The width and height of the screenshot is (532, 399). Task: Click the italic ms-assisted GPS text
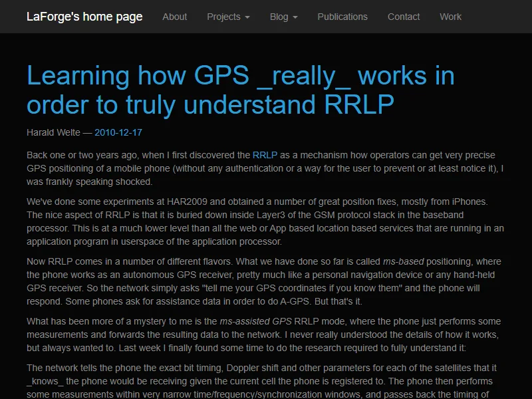[255, 321]
